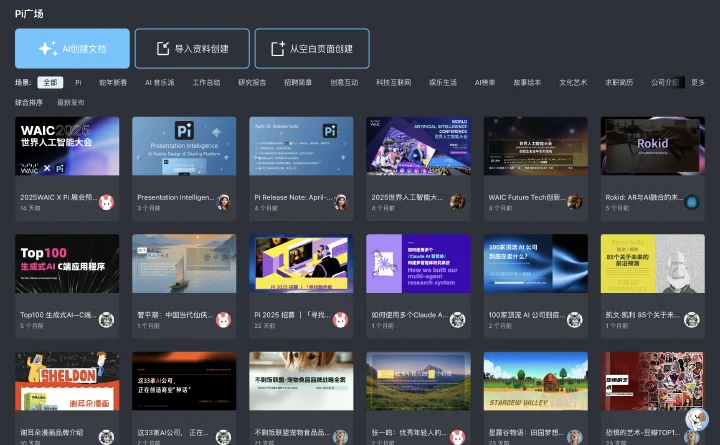
Task: Select the 求职简历 scene filter
Action: pos(619,83)
